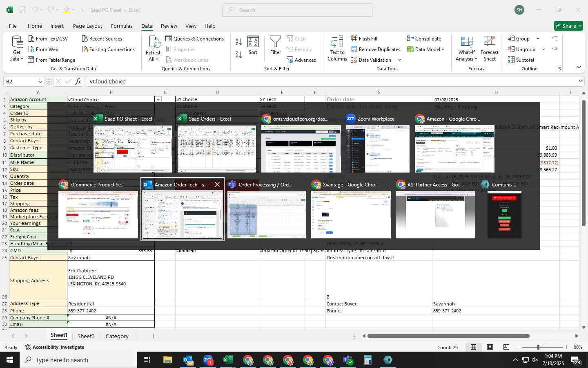
Task: Click the Task View taskbar icon
Action: (147, 360)
